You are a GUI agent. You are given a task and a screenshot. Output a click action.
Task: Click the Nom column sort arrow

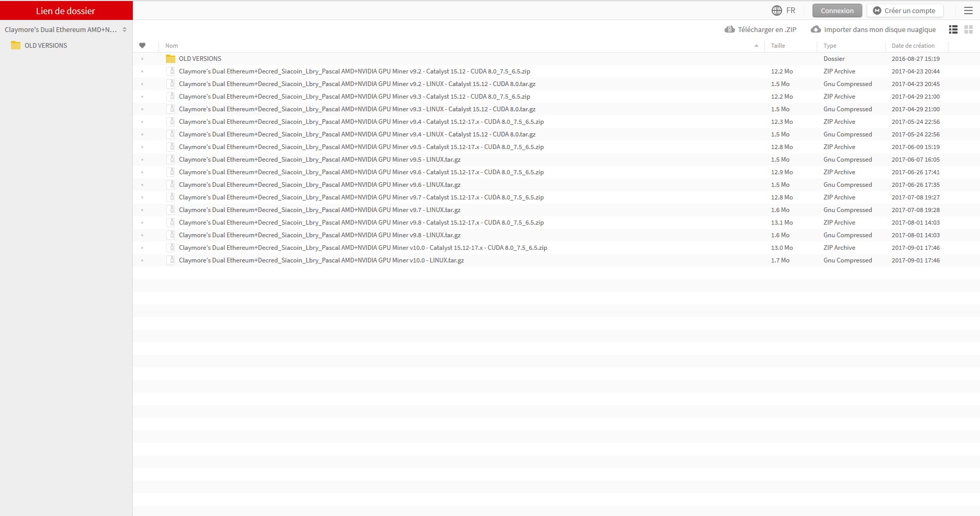[x=756, y=46]
